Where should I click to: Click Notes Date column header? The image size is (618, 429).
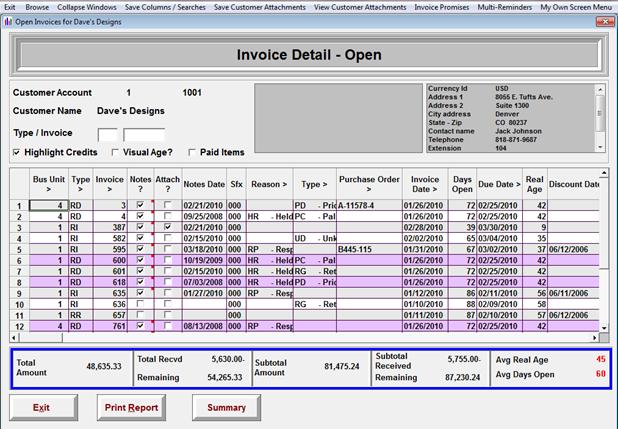tap(204, 184)
